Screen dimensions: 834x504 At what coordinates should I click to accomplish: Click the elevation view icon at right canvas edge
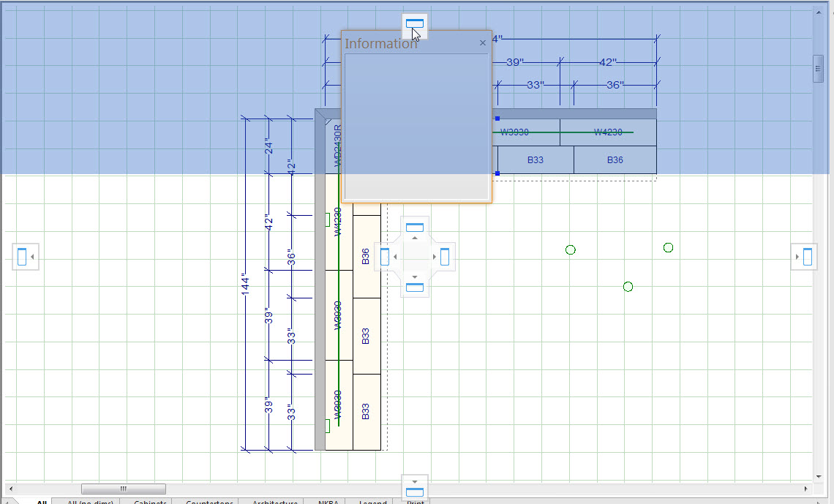click(803, 257)
